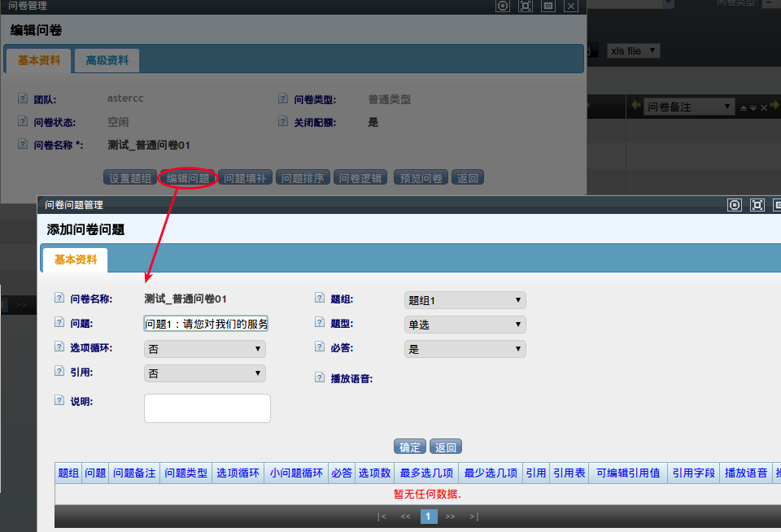Screen dimensions: 781x532
Task: Click help icon next to 题型 label
Action: 319,323
